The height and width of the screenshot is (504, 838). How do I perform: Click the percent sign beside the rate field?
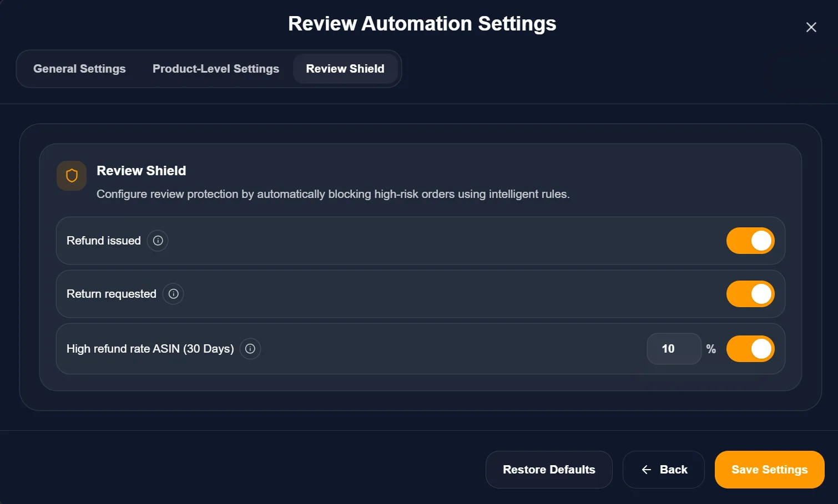[x=711, y=349]
